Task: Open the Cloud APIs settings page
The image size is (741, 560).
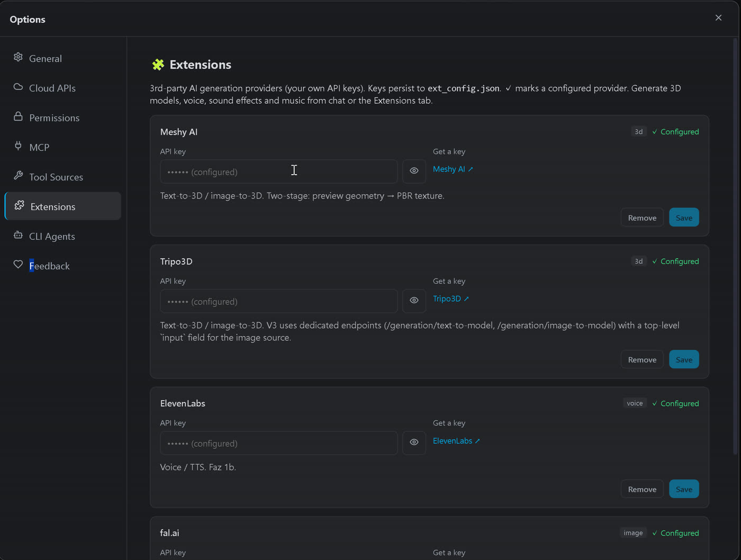Action: (62, 88)
